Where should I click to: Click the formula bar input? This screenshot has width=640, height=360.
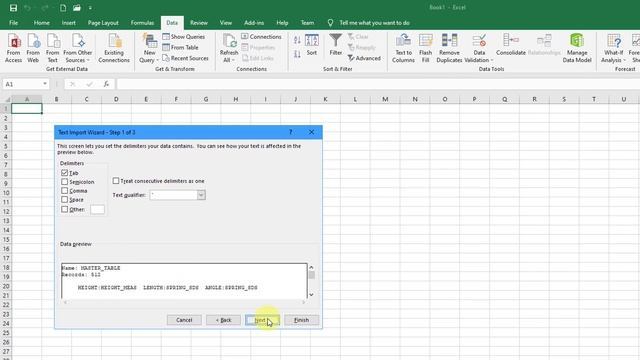coord(378,84)
